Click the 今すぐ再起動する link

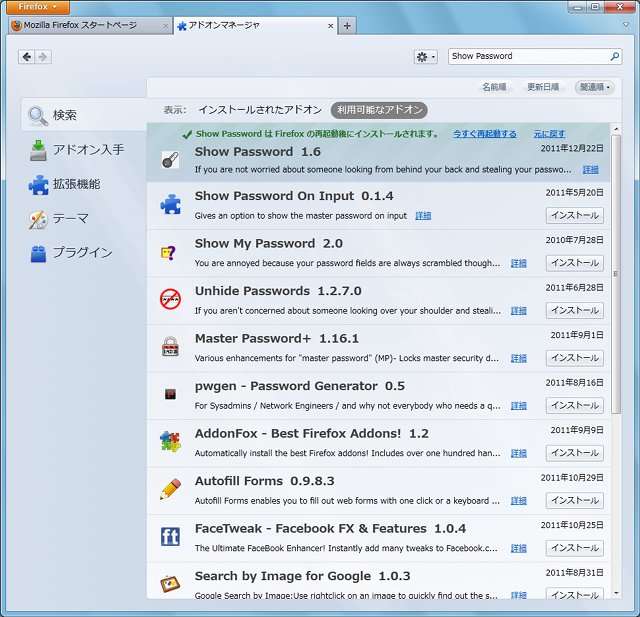(x=484, y=134)
